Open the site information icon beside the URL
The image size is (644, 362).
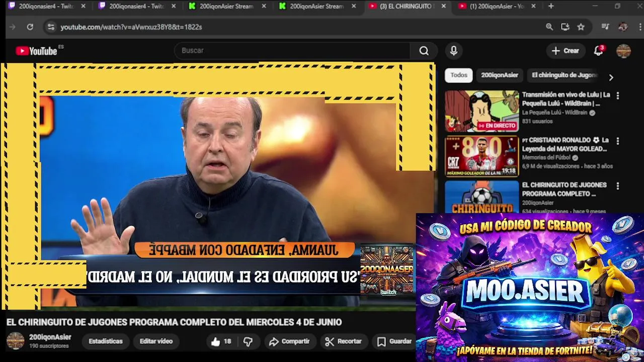[x=51, y=27]
